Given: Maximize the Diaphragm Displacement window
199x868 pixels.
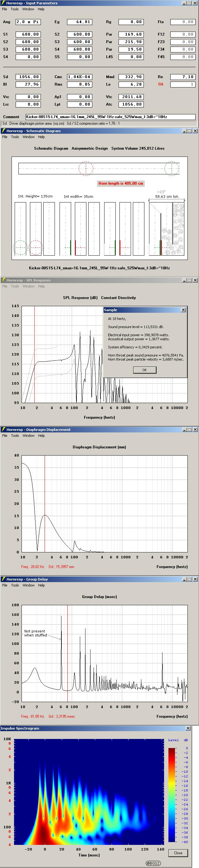Looking at the screenshot, I should pos(189,430).
